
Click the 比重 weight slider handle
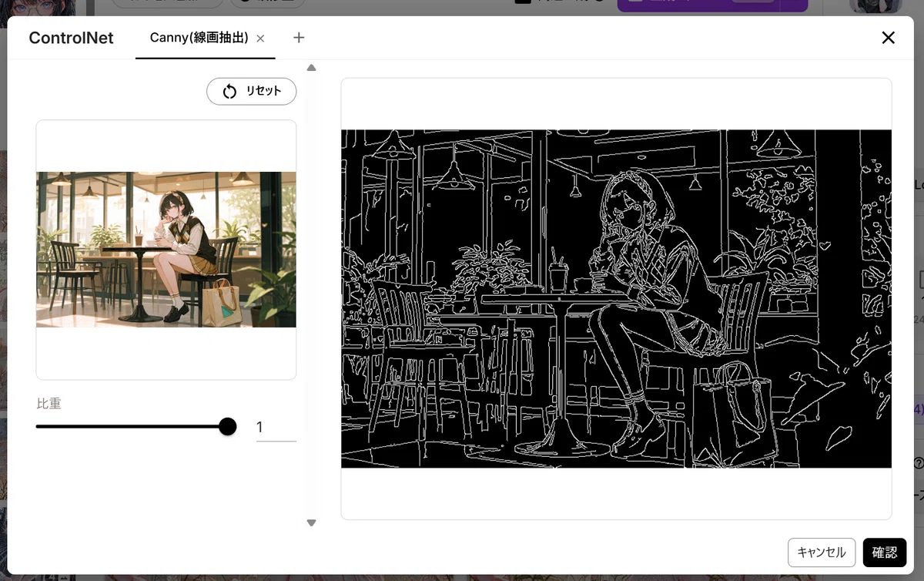click(227, 426)
